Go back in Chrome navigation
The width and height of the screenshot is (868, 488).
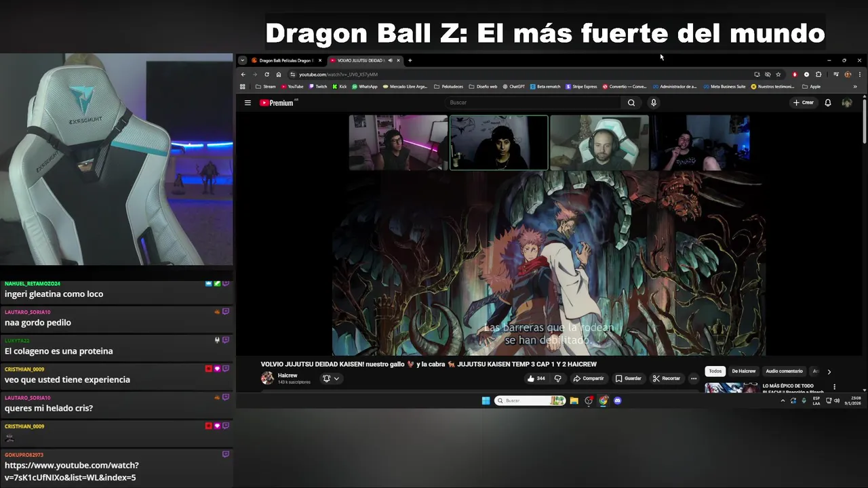click(243, 75)
